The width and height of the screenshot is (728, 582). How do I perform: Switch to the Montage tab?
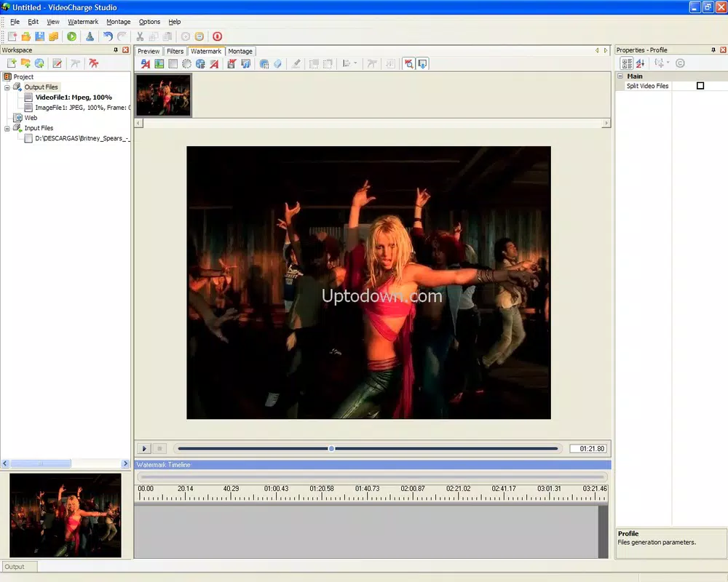click(x=240, y=52)
